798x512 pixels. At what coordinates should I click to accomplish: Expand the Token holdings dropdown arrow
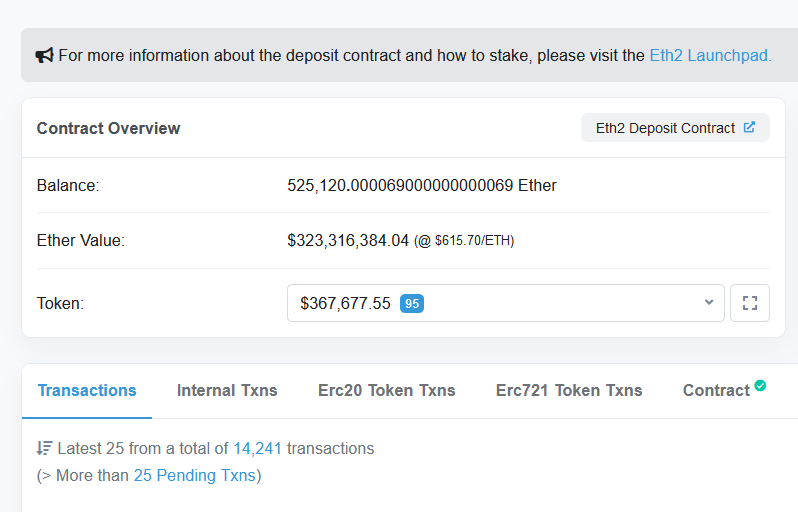coord(709,302)
